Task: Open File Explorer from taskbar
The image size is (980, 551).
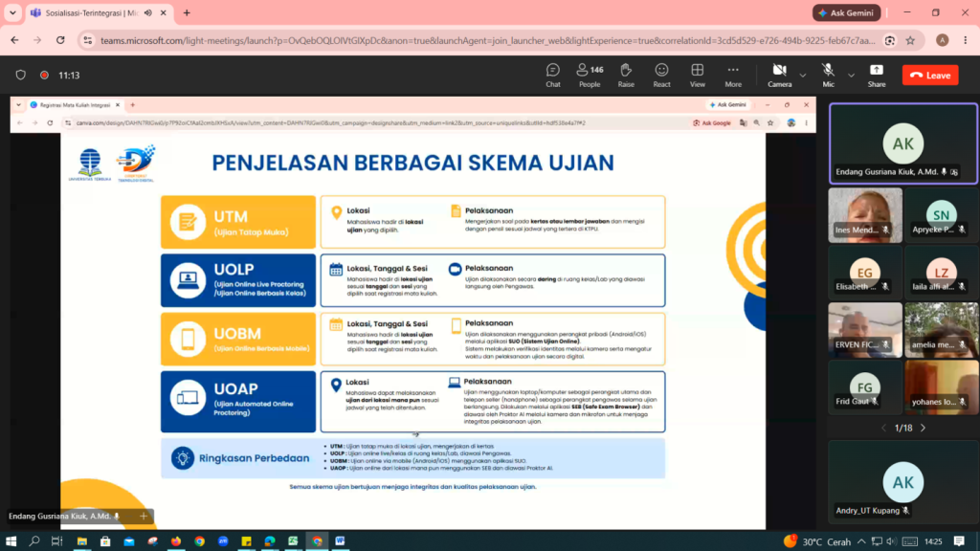Action: (82, 541)
